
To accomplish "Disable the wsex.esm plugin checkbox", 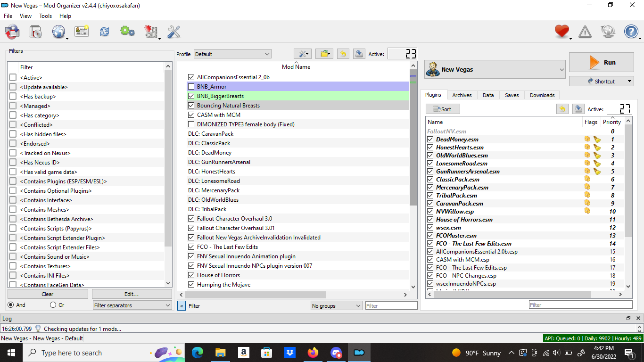I will [x=430, y=228].
